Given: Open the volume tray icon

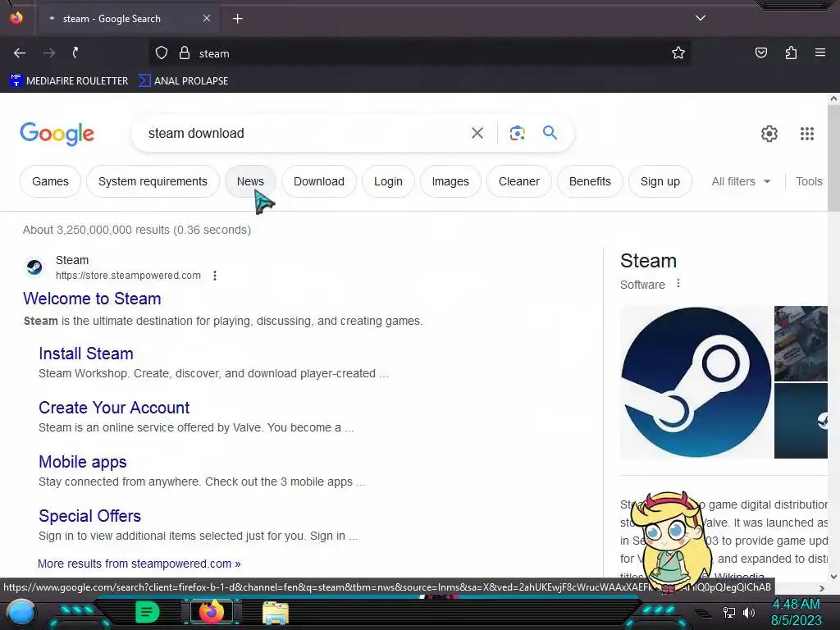Looking at the screenshot, I should coord(749,612).
